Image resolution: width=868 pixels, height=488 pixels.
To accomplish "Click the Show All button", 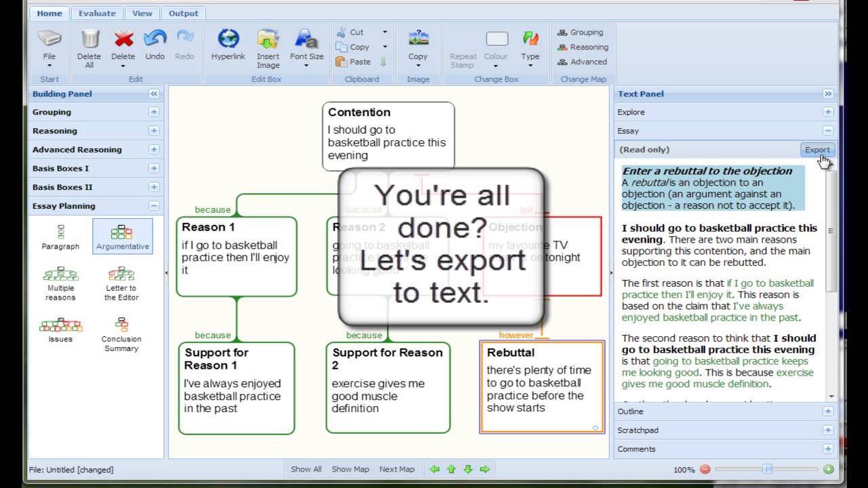I will pos(307,469).
